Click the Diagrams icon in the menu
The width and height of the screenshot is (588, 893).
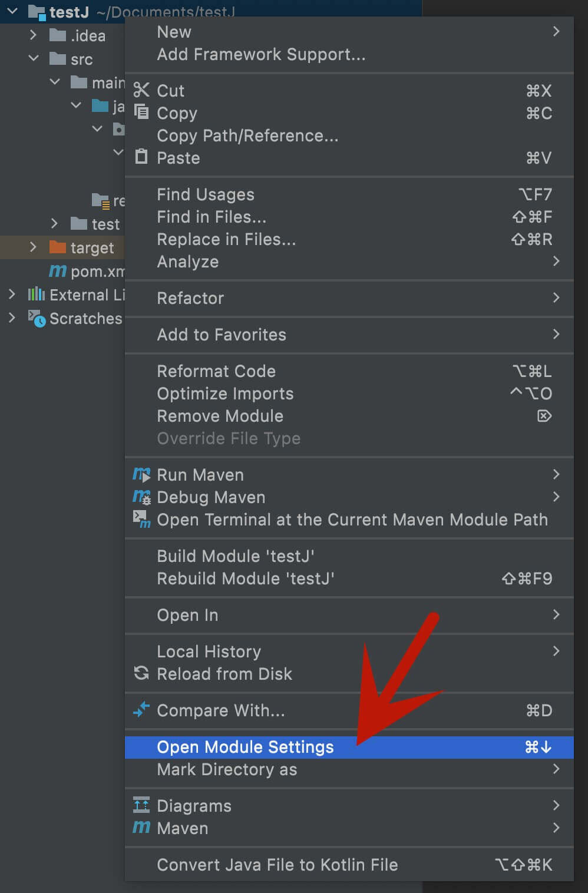(x=141, y=805)
